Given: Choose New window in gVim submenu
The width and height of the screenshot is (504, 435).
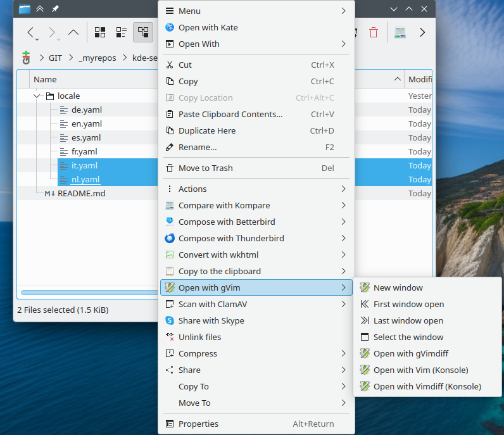Looking at the screenshot, I should pos(427,287).
